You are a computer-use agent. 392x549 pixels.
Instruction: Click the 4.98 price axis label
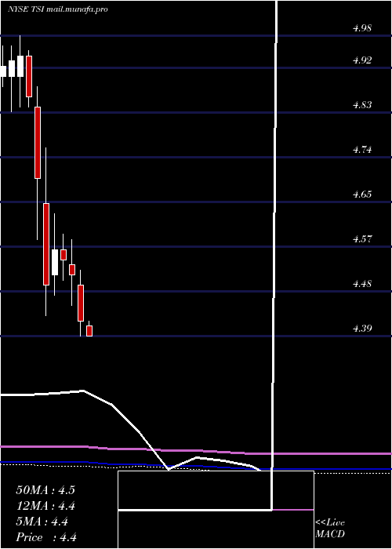pyautogui.click(x=362, y=28)
